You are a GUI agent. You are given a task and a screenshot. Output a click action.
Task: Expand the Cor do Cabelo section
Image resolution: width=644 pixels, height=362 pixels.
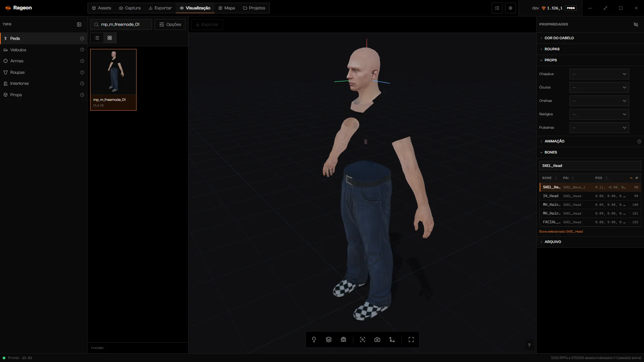[590, 38]
